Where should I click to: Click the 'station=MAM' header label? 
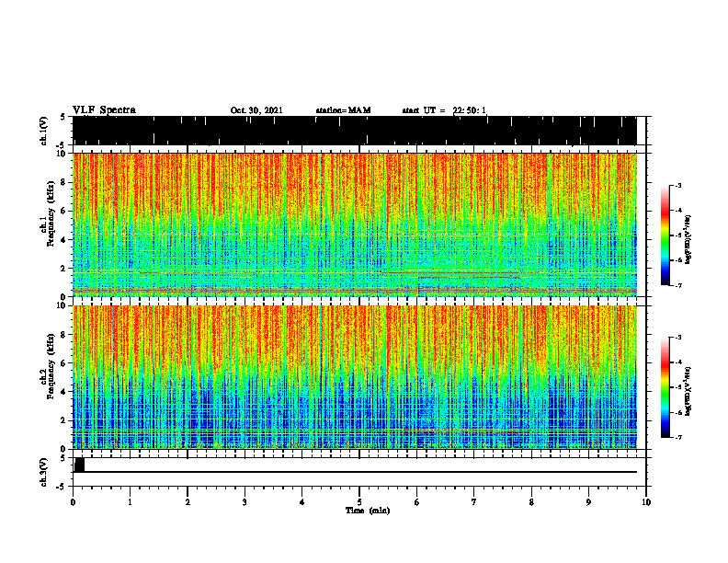click(x=344, y=110)
